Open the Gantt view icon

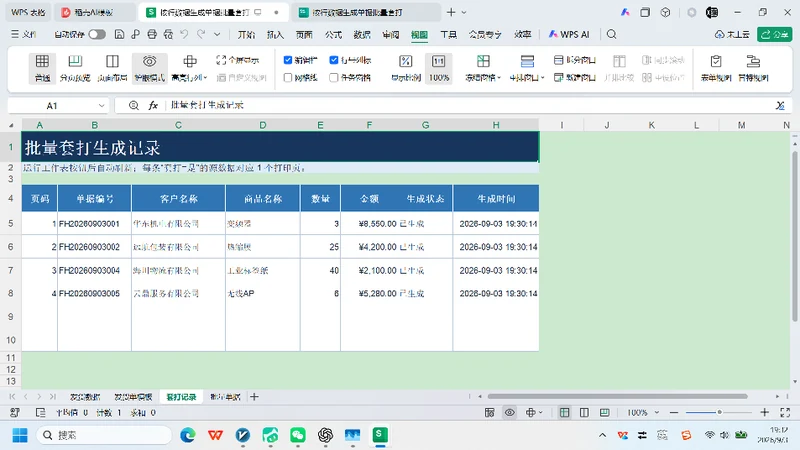click(753, 61)
